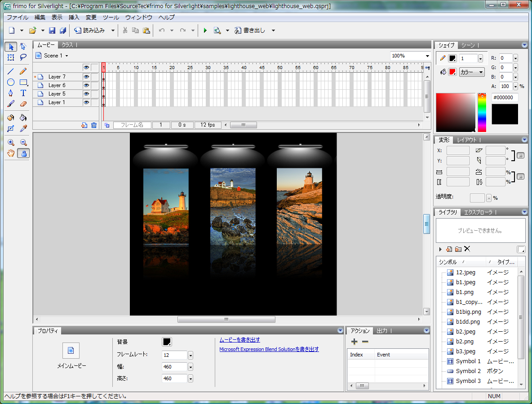Open the 100% zoom dropdown
The height and width of the screenshot is (404, 532).
(427, 56)
